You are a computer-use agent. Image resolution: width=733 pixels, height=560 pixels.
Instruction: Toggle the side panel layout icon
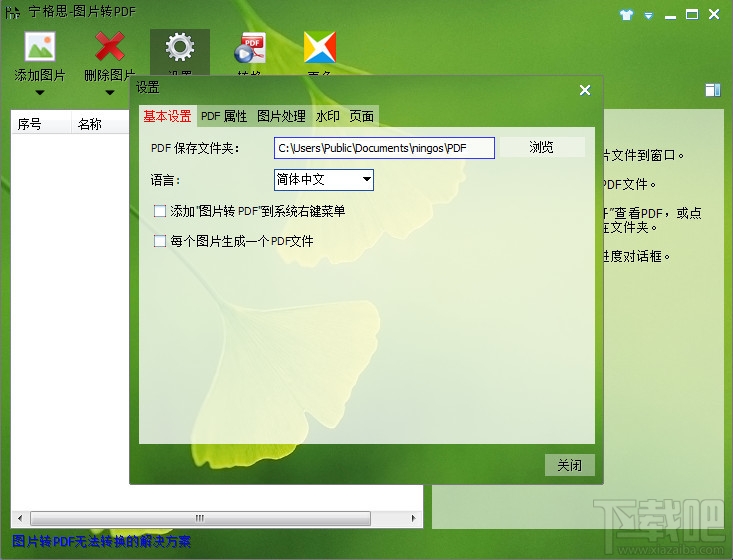(713, 90)
